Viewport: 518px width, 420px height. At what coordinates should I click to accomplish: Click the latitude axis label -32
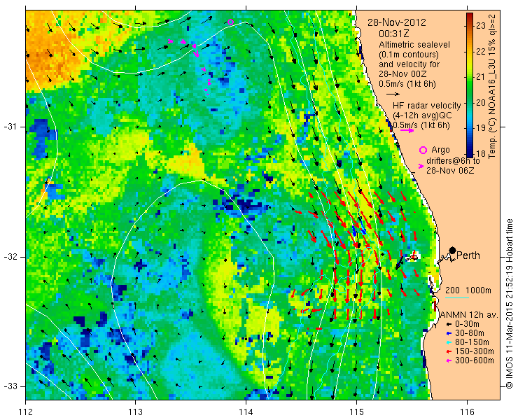10,257
